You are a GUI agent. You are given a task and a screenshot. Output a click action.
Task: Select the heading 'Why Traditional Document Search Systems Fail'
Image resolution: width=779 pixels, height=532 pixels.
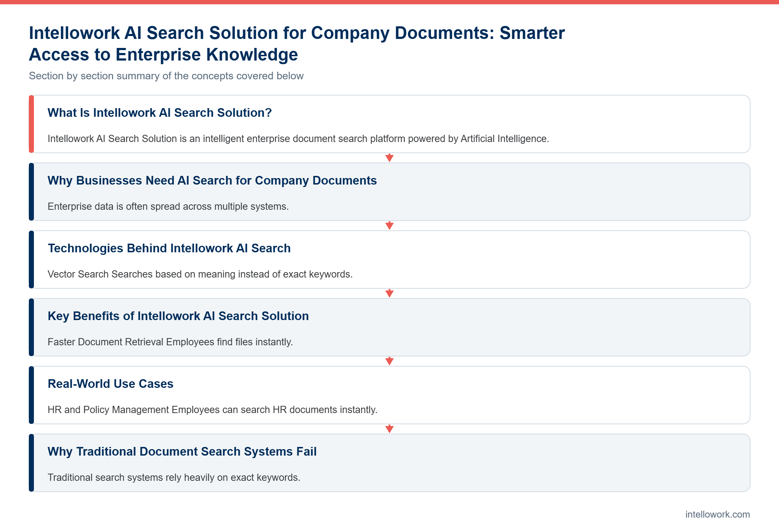[x=182, y=452]
